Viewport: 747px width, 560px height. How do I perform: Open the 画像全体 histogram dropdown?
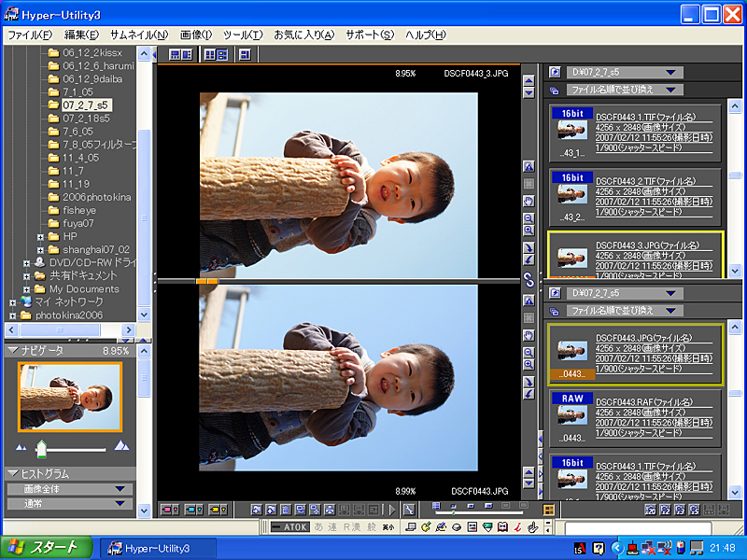(x=69, y=489)
